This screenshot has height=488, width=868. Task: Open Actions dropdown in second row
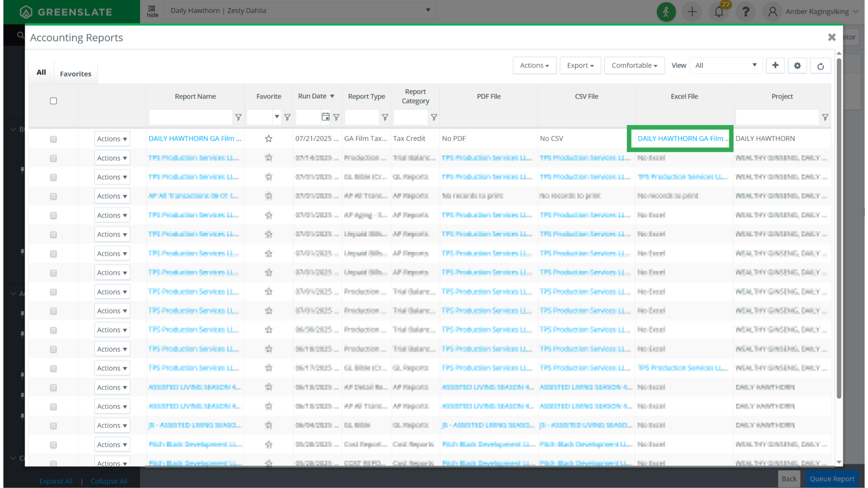point(112,158)
